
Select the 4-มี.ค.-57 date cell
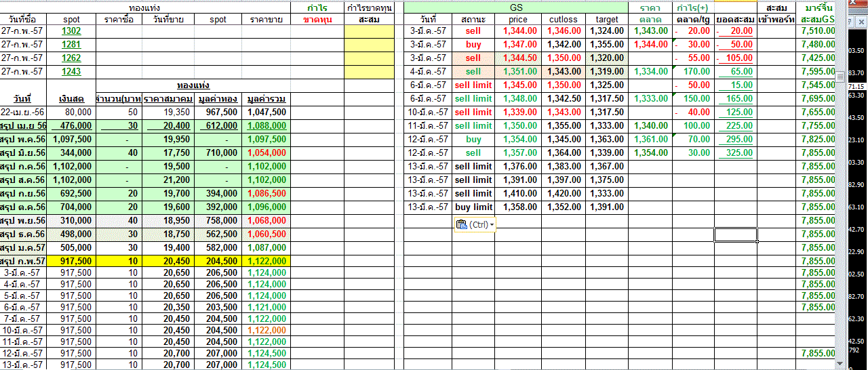tap(428, 72)
